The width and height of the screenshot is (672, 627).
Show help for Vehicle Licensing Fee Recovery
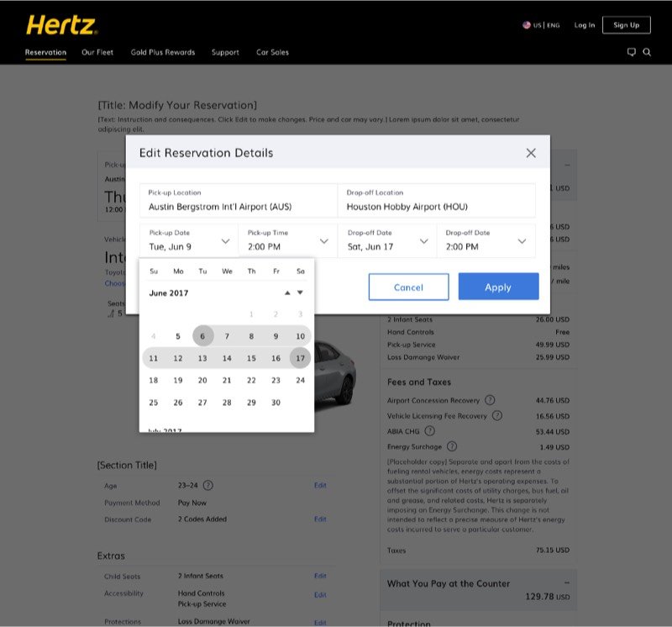tap(496, 415)
